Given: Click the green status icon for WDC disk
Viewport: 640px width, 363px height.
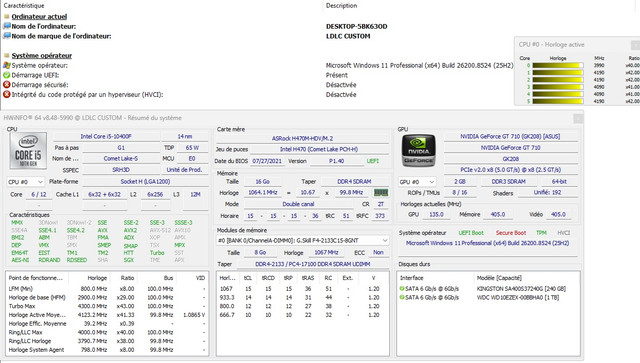Looking at the screenshot, I should pyautogui.click(x=402, y=297).
